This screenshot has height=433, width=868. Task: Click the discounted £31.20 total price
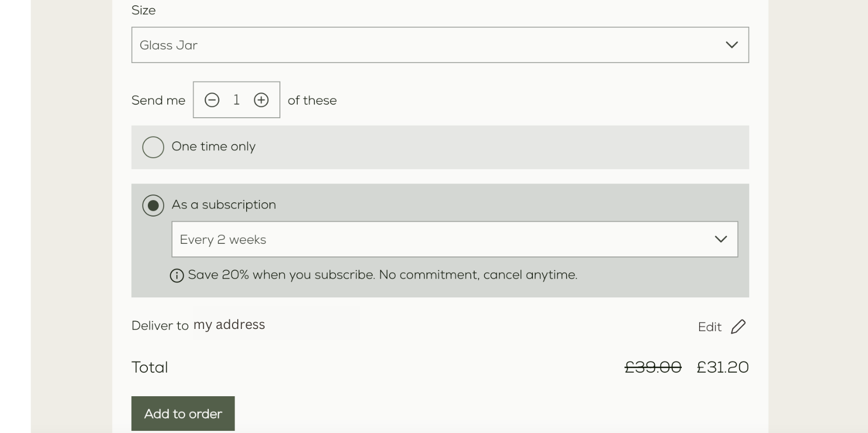click(723, 367)
